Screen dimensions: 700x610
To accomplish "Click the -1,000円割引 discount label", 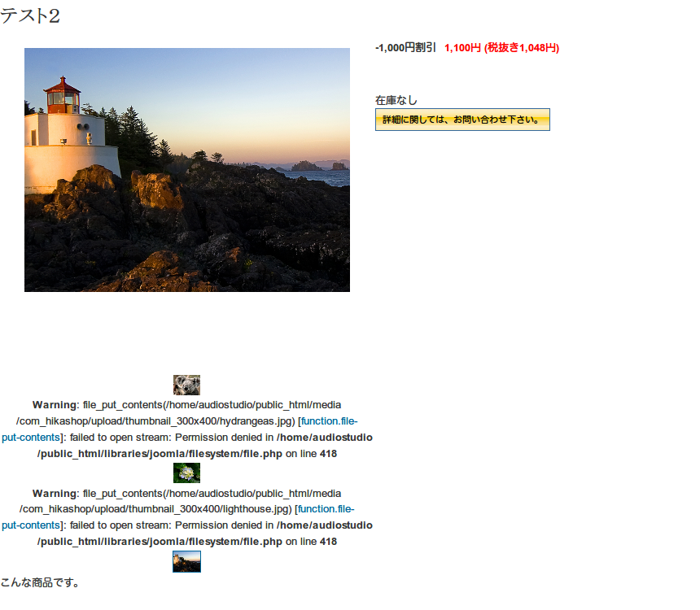I will [x=405, y=48].
